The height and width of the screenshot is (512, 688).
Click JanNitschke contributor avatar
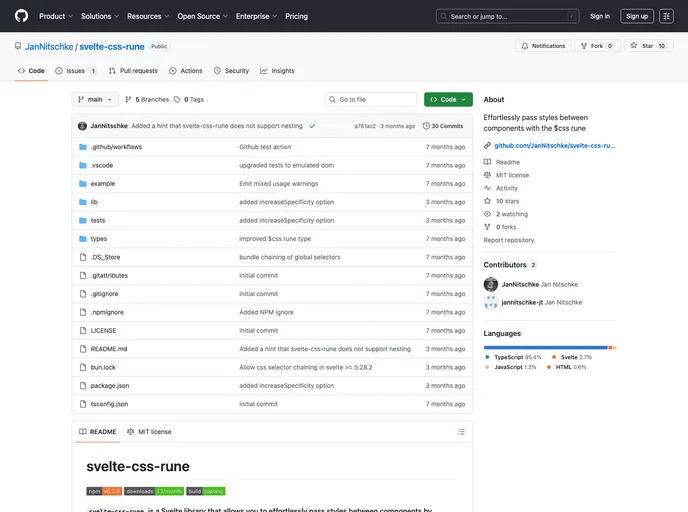491,285
